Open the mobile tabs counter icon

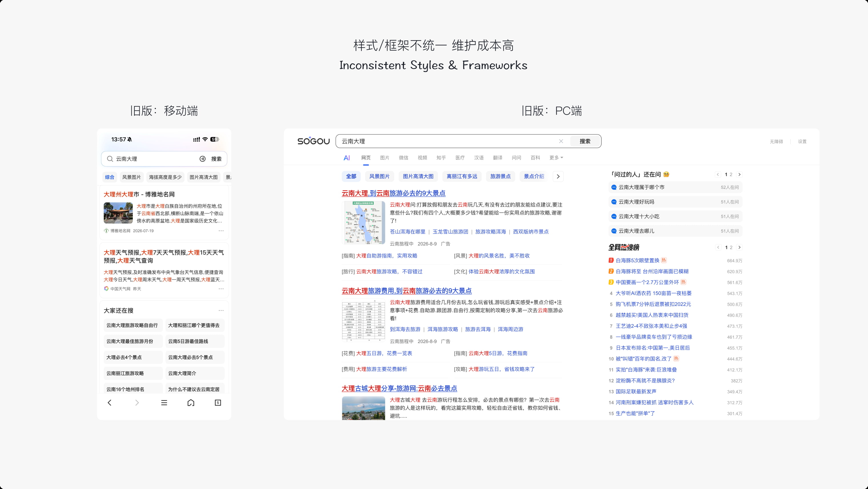coord(218,403)
